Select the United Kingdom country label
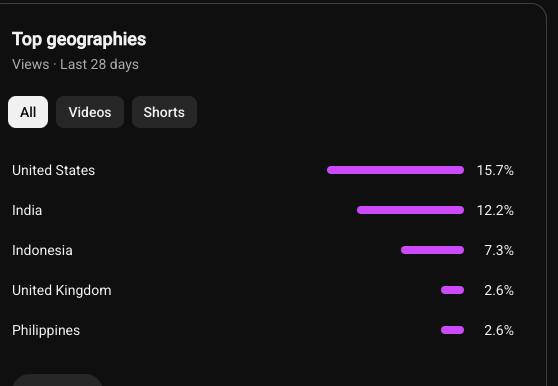 [62, 290]
